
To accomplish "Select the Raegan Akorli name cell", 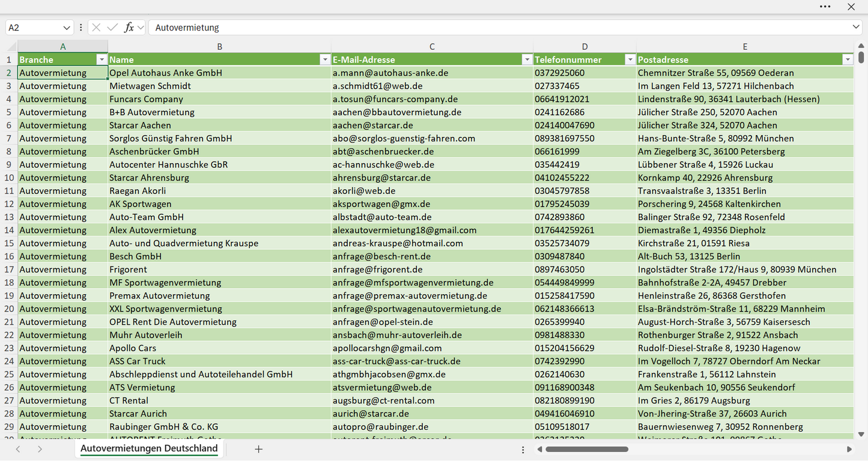I will (220, 191).
